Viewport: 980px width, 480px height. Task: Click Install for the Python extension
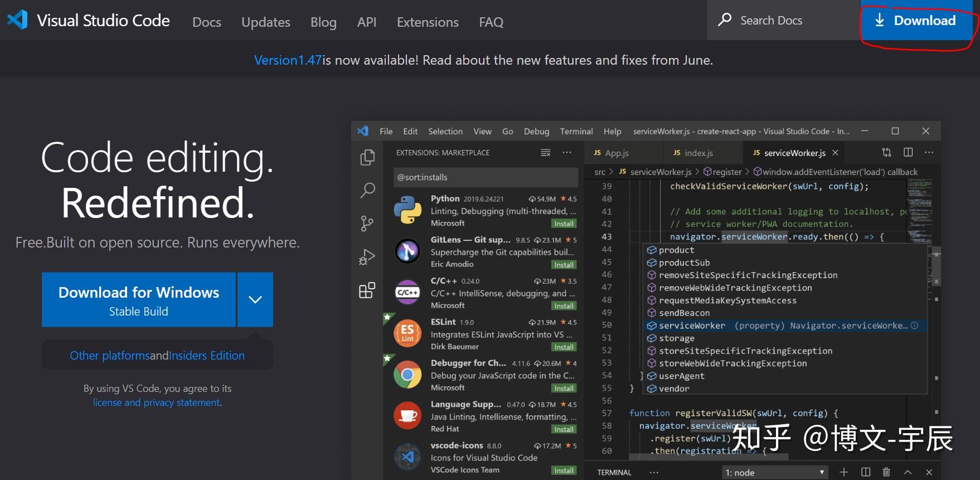pyautogui.click(x=564, y=224)
